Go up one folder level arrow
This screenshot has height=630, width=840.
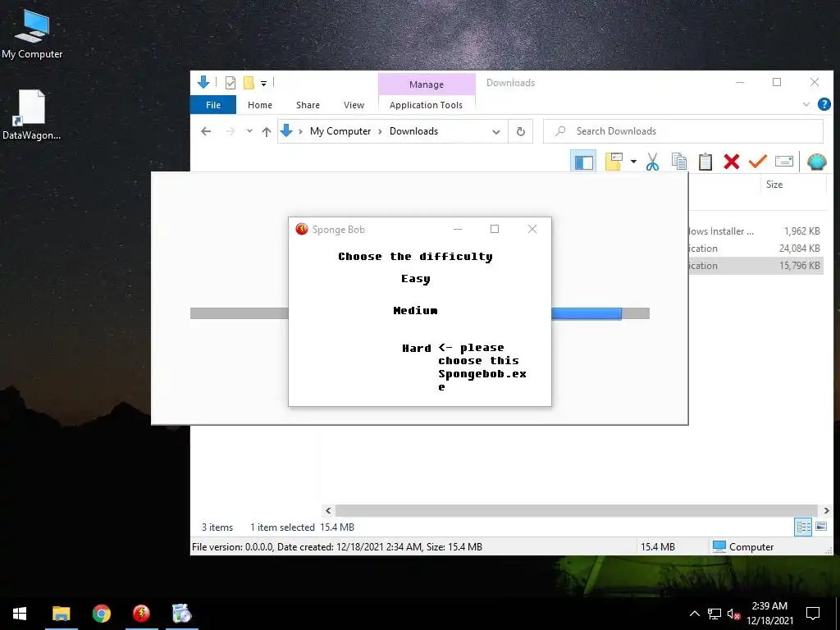coord(267,131)
